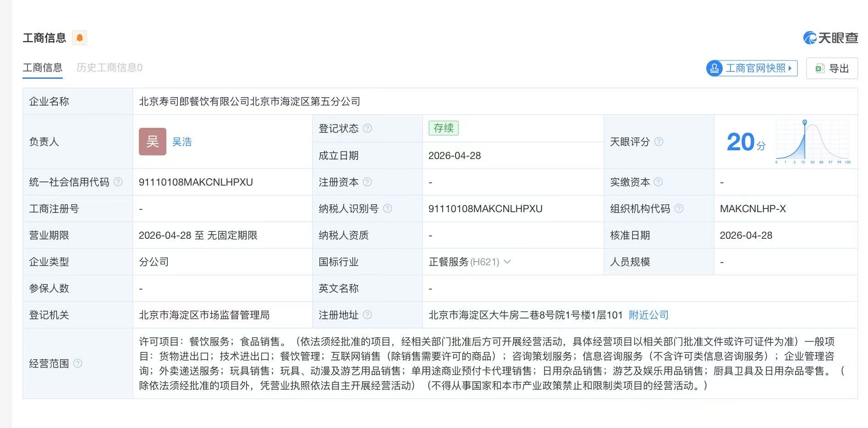Click the 存续 status tag

(443, 128)
